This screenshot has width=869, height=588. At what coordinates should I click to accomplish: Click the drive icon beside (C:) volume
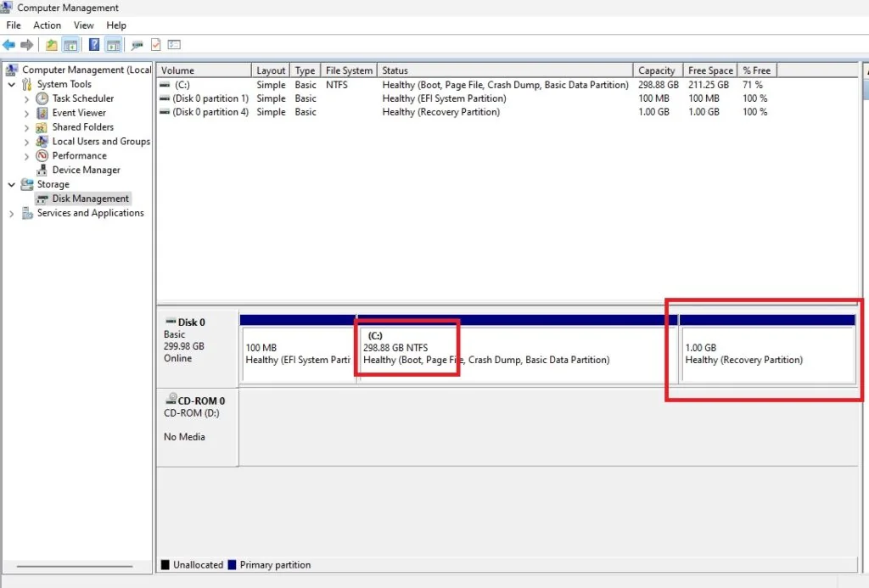pyautogui.click(x=165, y=85)
